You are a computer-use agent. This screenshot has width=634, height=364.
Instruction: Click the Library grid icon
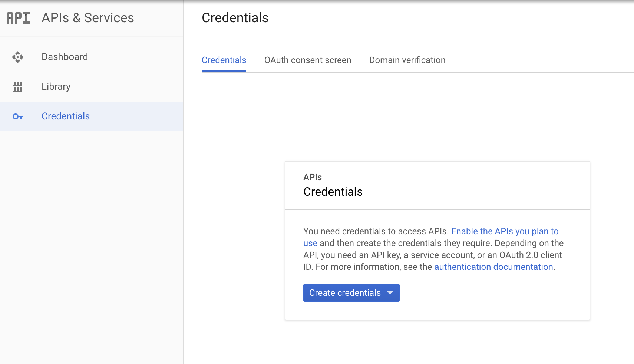click(x=18, y=87)
